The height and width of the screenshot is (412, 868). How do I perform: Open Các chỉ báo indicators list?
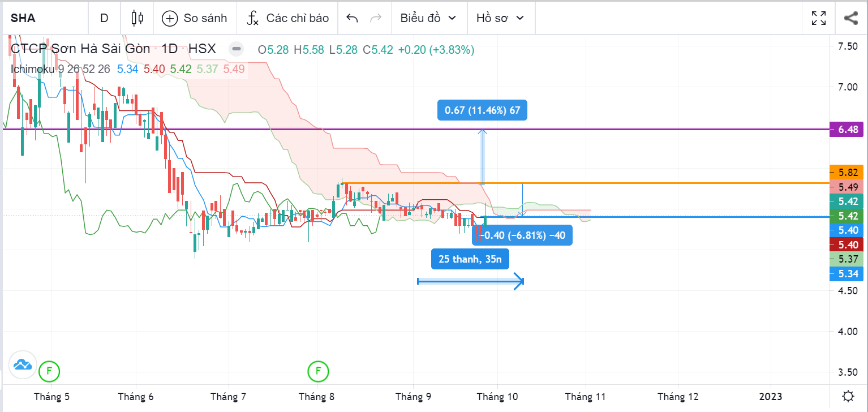click(287, 18)
